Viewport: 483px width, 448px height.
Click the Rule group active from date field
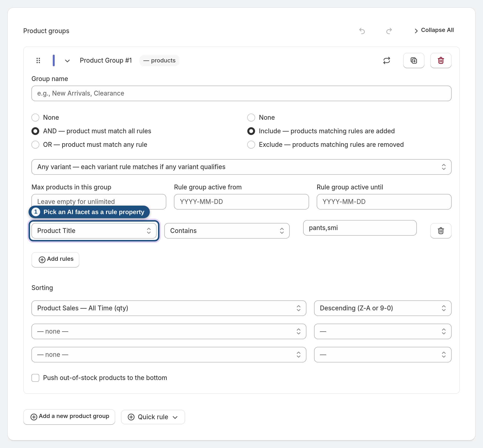point(241,202)
